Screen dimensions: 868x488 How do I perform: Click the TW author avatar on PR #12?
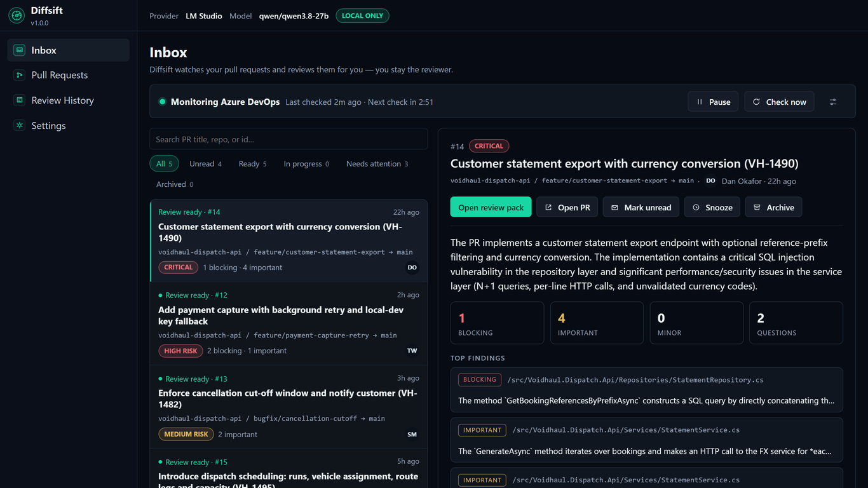tap(412, 351)
